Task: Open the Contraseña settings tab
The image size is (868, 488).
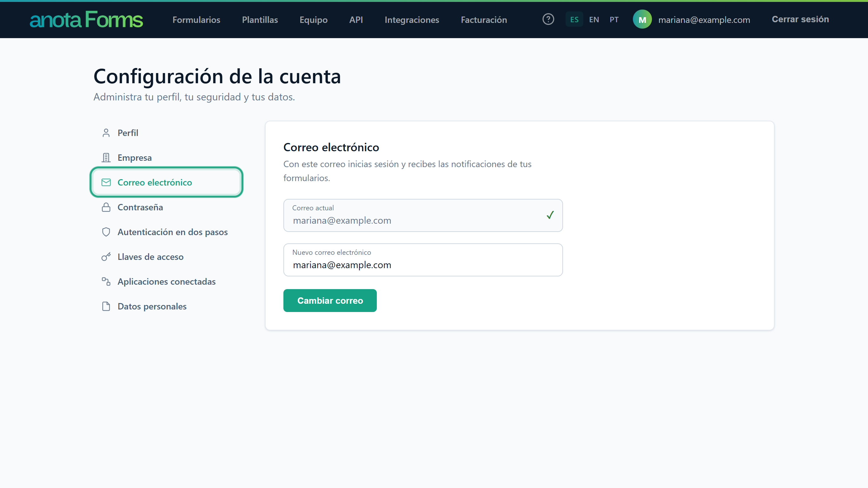Action: (x=166, y=207)
